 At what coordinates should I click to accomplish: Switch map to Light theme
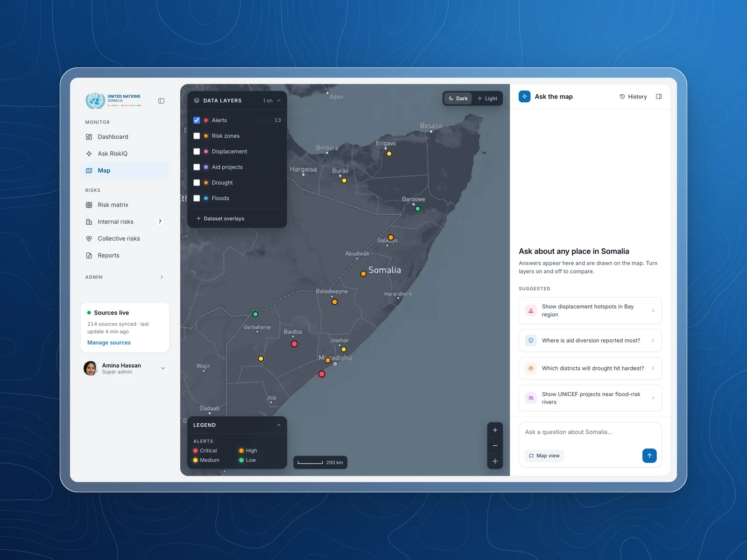tap(487, 98)
